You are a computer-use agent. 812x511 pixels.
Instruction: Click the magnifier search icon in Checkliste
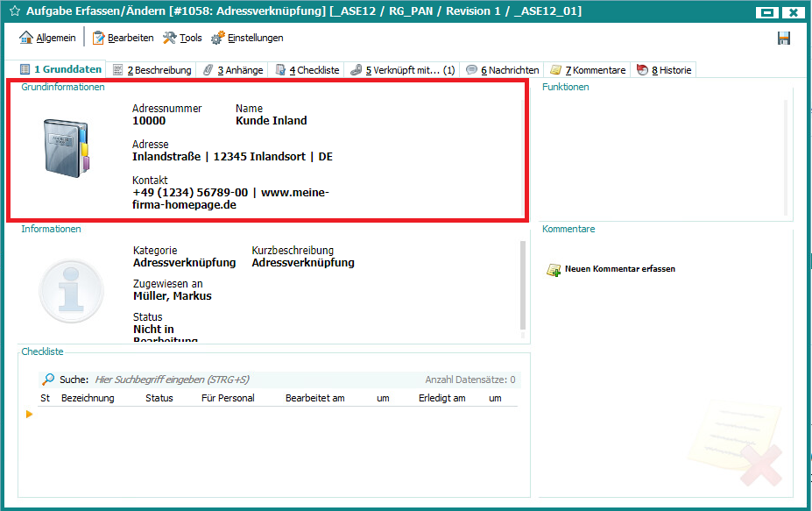[x=48, y=380]
